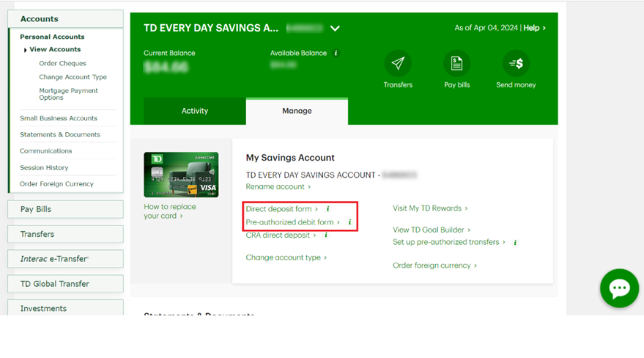The height and width of the screenshot is (358, 644).
Task: Click the Send money dollar icon
Action: click(x=516, y=63)
